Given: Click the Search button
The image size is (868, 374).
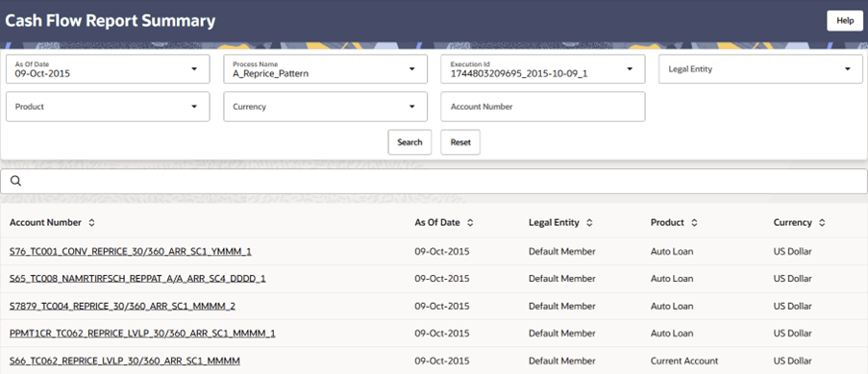Looking at the screenshot, I should (409, 142).
